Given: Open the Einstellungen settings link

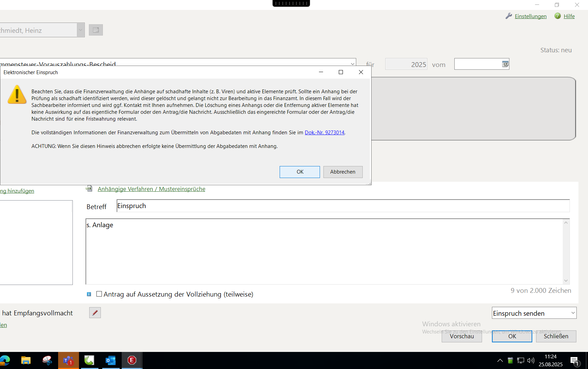Looking at the screenshot, I should 530,16.
